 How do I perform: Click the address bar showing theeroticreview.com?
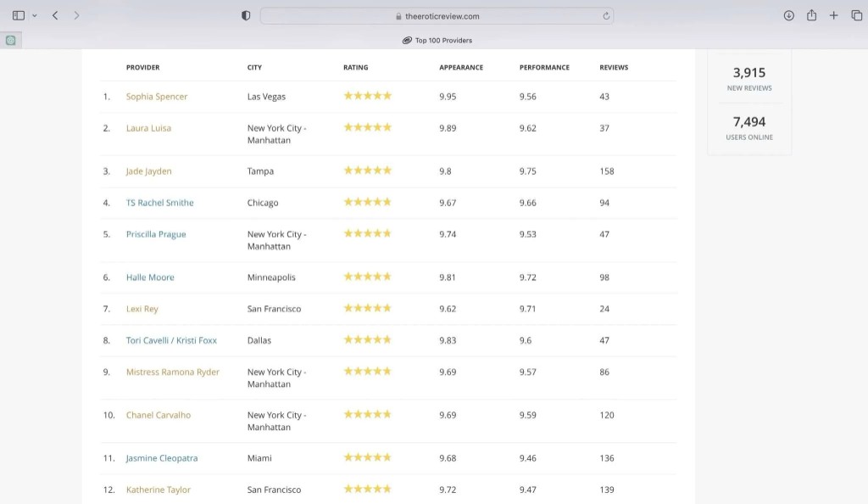tap(437, 16)
